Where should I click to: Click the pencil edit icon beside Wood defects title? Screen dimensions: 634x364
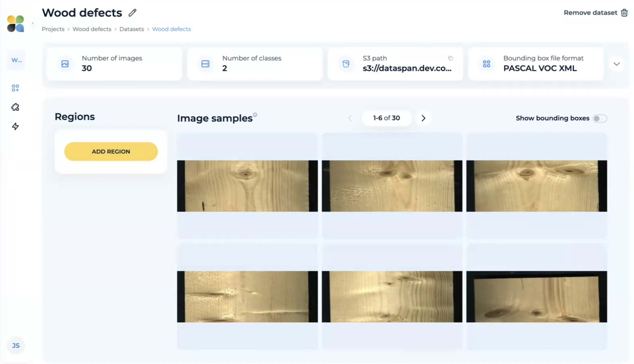pos(132,13)
